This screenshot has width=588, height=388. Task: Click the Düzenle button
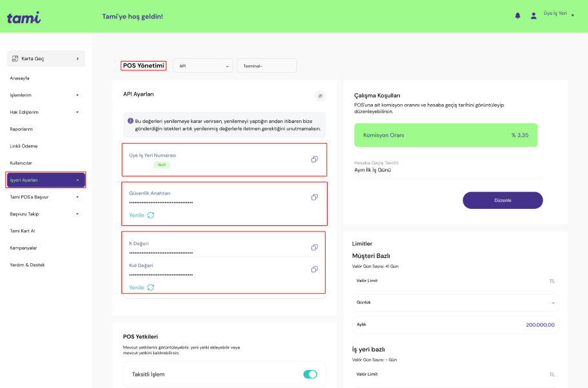(503, 200)
